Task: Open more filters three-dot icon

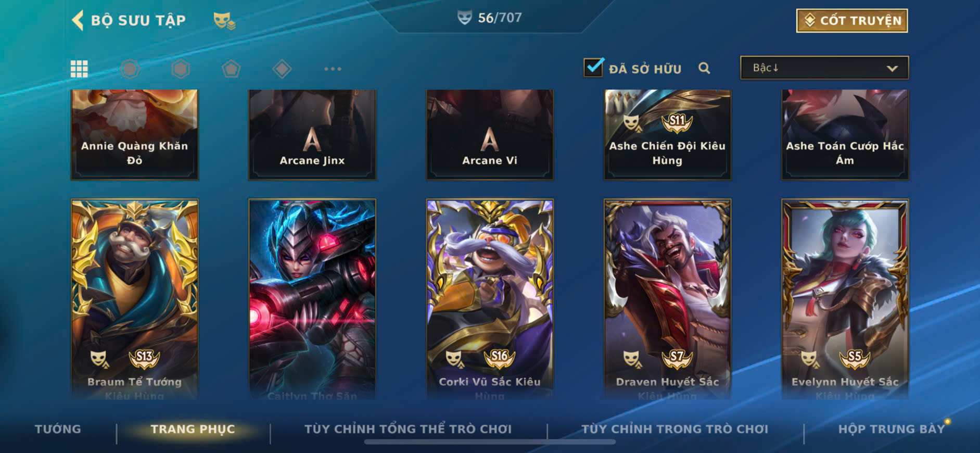Action: 333,69
